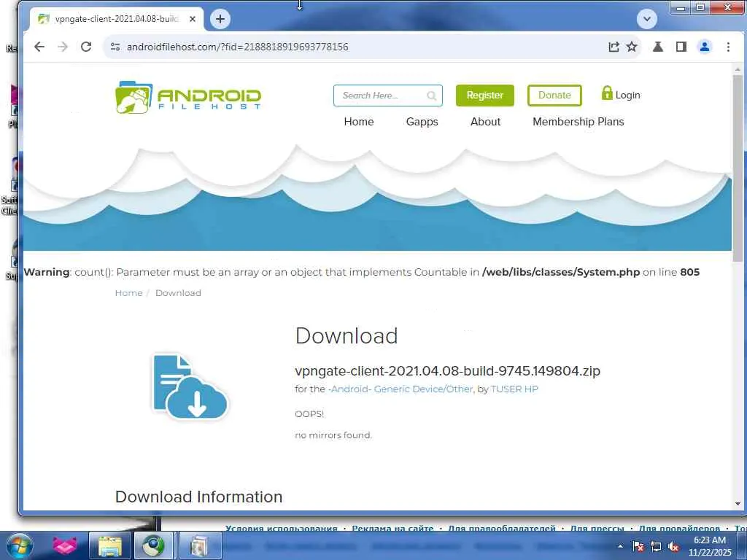Select the vpngate-client browser tab
The image size is (747, 560).
point(117,19)
